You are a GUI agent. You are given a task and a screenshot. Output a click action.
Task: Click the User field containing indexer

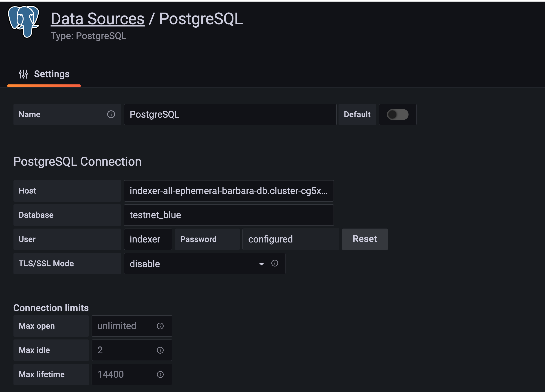tap(148, 239)
